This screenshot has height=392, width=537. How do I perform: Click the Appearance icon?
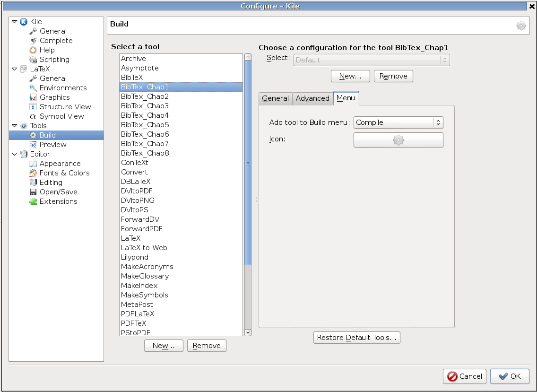coord(33,164)
